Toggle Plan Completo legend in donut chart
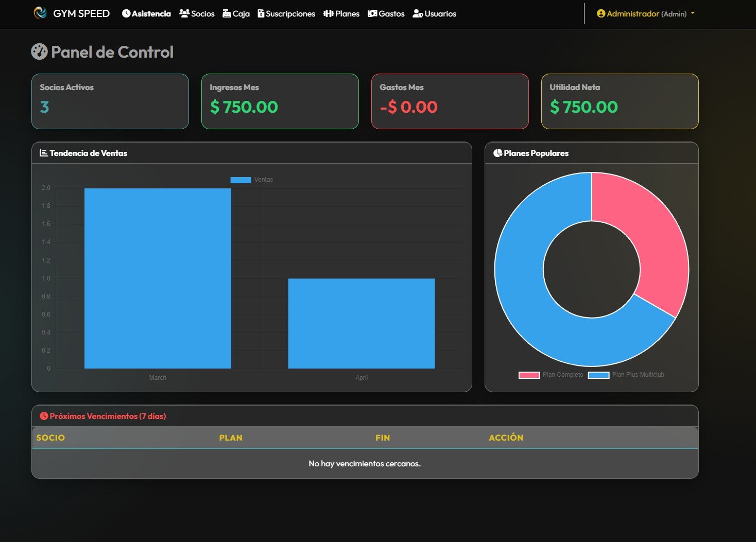Image resolution: width=756 pixels, height=542 pixels. tap(551, 375)
